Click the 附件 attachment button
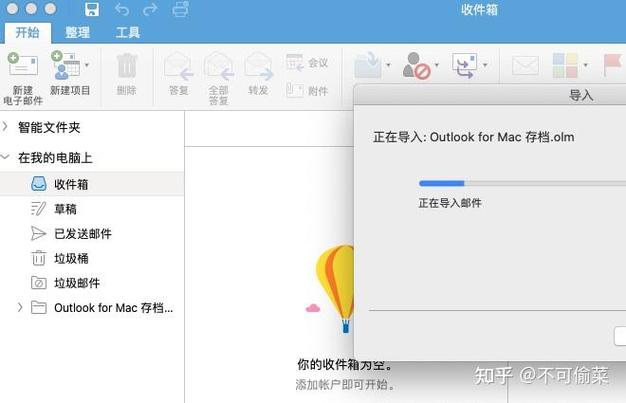Viewport: 626px width, 403px height. click(x=307, y=91)
